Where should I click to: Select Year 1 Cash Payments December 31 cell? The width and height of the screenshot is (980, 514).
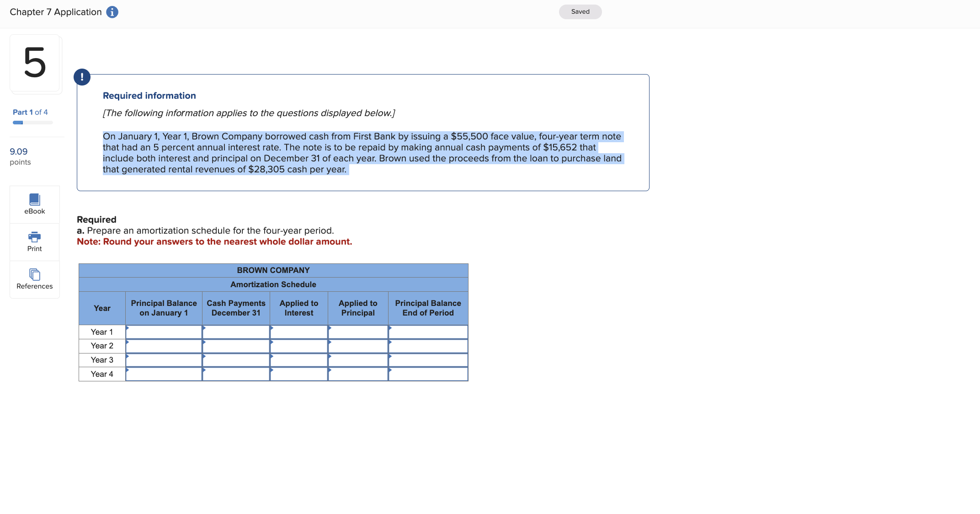(x=236, y=332)
